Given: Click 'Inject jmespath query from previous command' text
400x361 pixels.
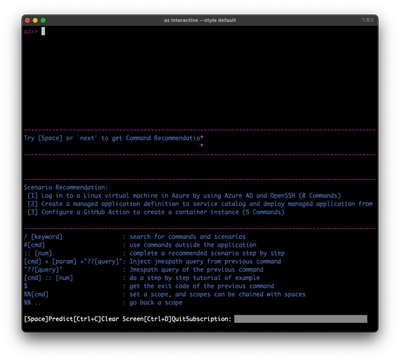Looking at the screenshot, I should click(x=205, y=261).
